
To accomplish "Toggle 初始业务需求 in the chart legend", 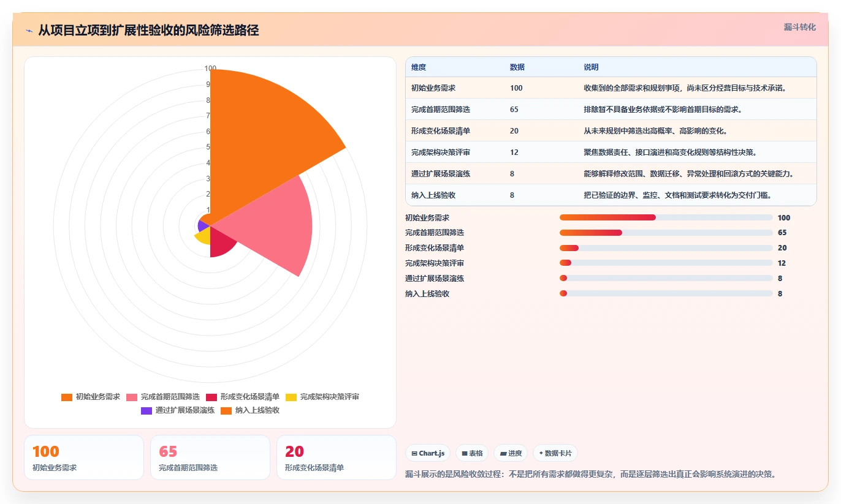I will click(x=91, y=397).
